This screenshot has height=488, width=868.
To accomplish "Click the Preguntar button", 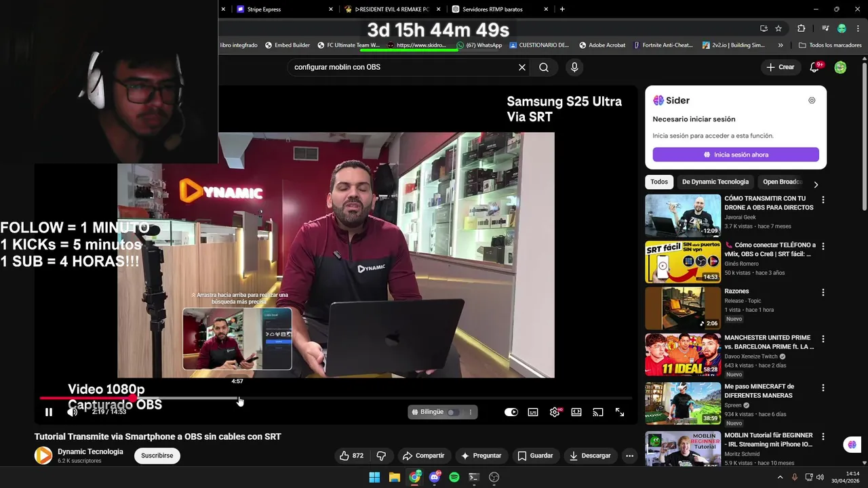I will point(481,455).
